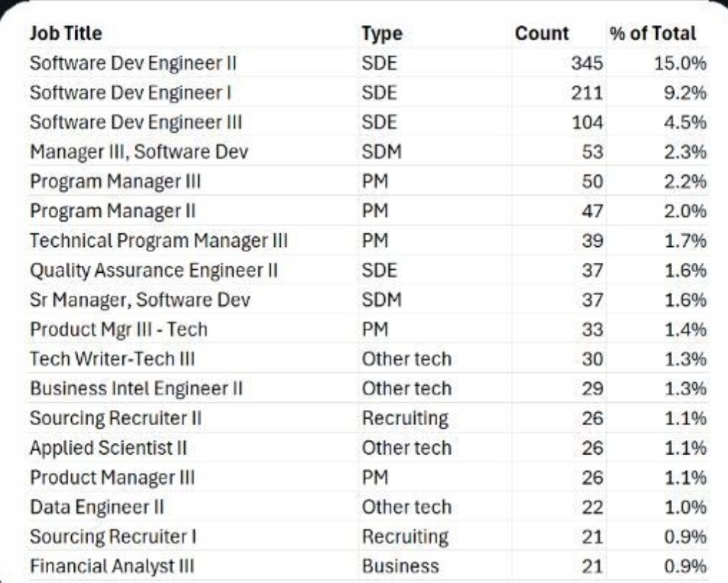Select the Software Dev Engineer III cell
This screenshot has height=583, width=728.
pos(135,122)
